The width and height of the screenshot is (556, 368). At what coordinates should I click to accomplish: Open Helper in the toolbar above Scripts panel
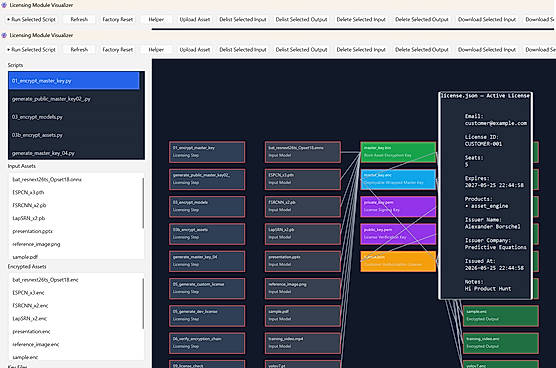(156, 50)
